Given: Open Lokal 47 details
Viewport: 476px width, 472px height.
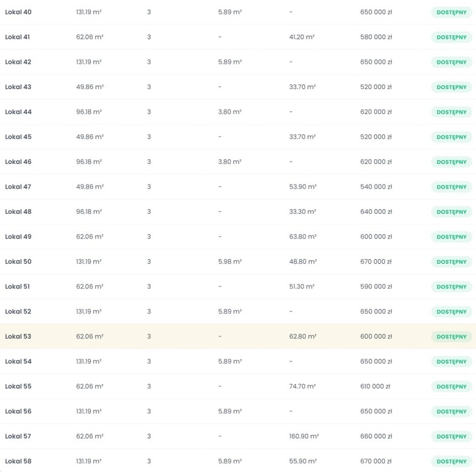Looking at the screenshot, I should pos(18,187).
